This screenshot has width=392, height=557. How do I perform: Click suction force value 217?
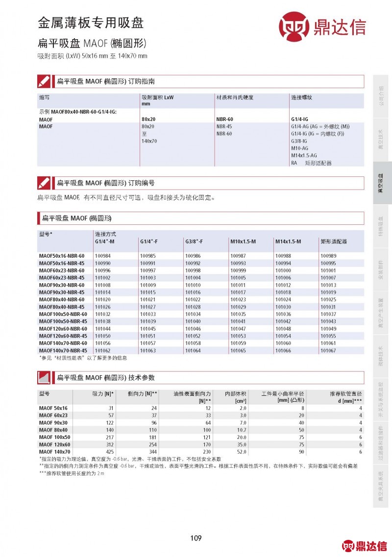110,437
